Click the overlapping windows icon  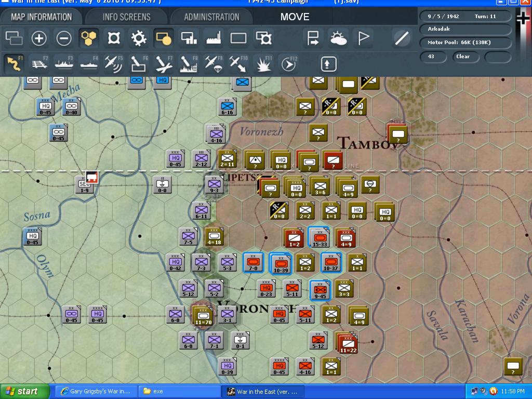coord(14,38)
